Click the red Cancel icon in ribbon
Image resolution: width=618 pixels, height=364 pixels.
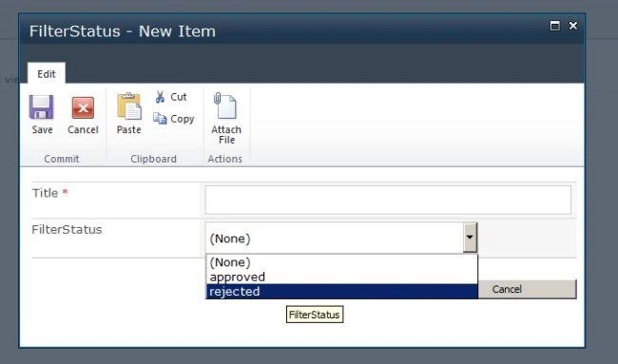[83, 107]
